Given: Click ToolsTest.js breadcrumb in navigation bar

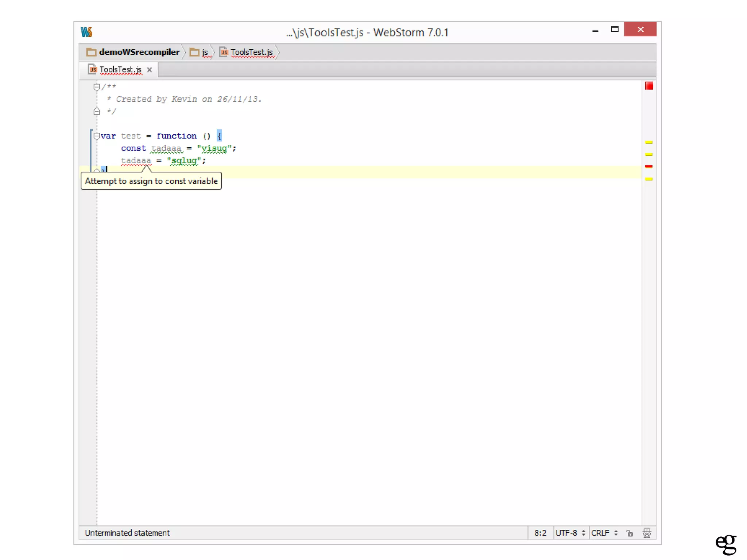Looking at the screenshot, I should [251, 52].
